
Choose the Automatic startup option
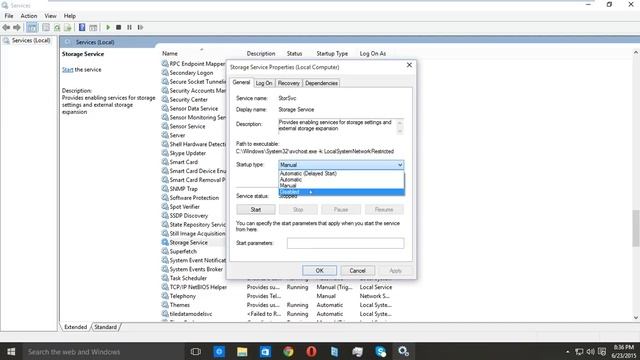coord(341,180)
